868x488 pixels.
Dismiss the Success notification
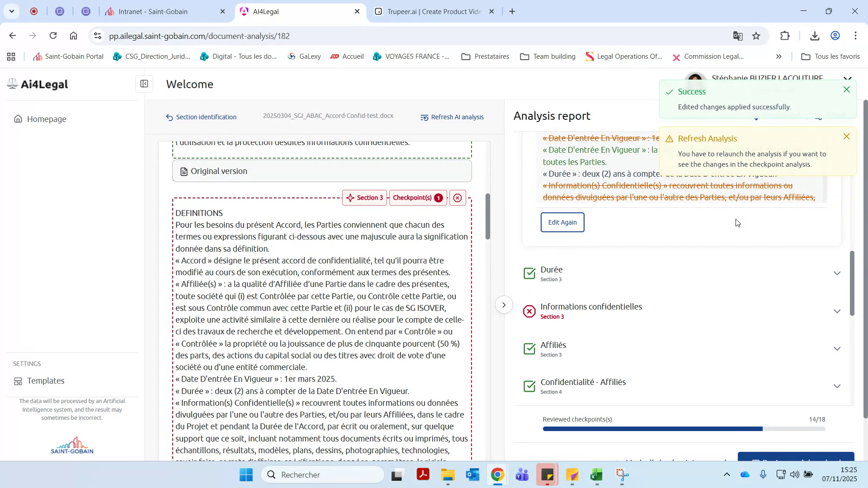coord(846,89)
